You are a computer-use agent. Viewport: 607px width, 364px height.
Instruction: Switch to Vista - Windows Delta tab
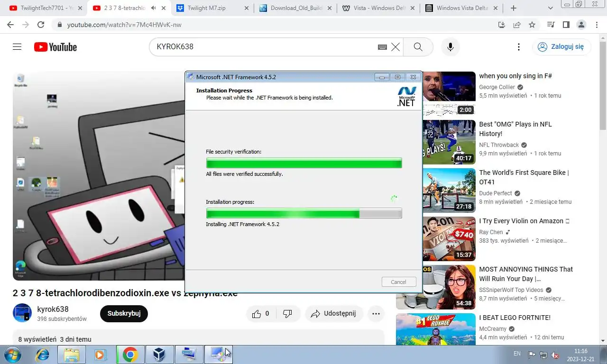378,8
